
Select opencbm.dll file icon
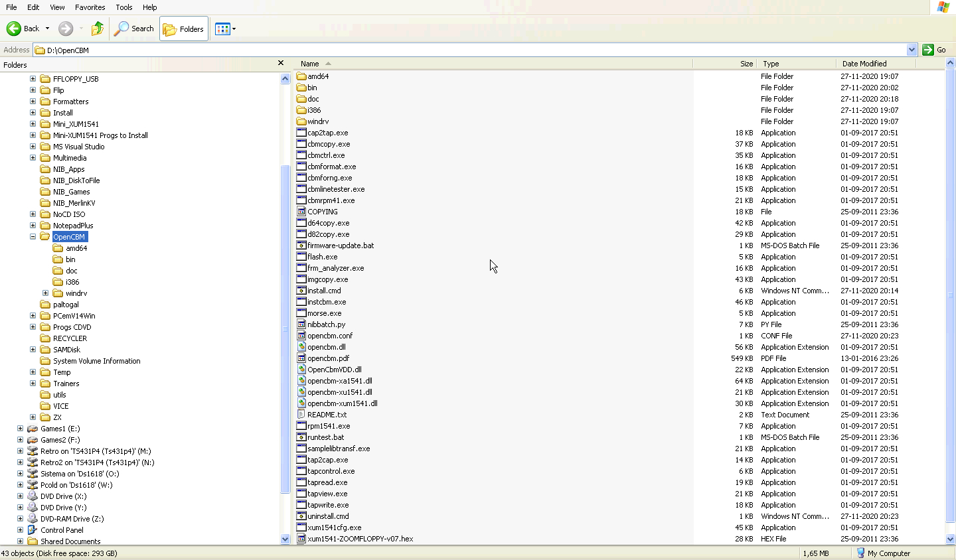pos(301,347)
